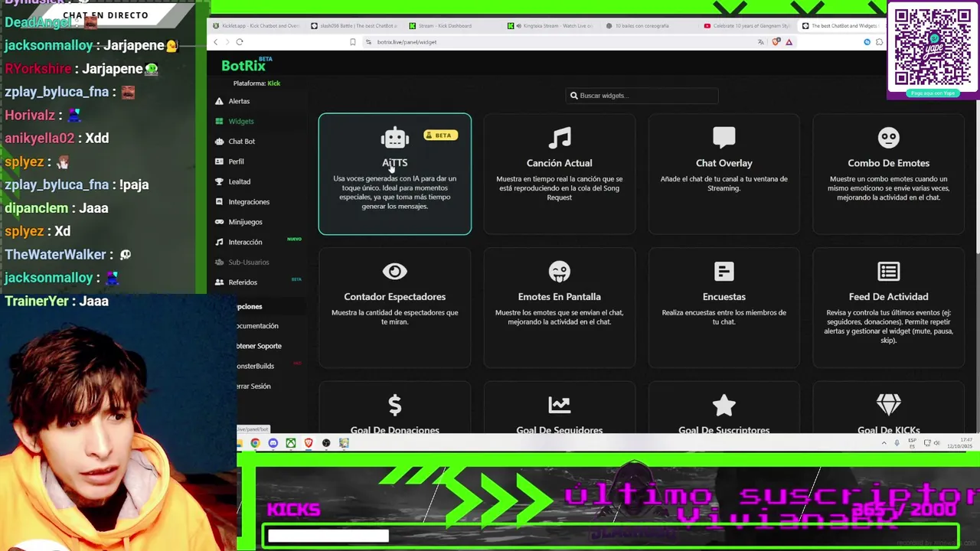Click the Contador Espectadores eye icon

tap(395, 272)
